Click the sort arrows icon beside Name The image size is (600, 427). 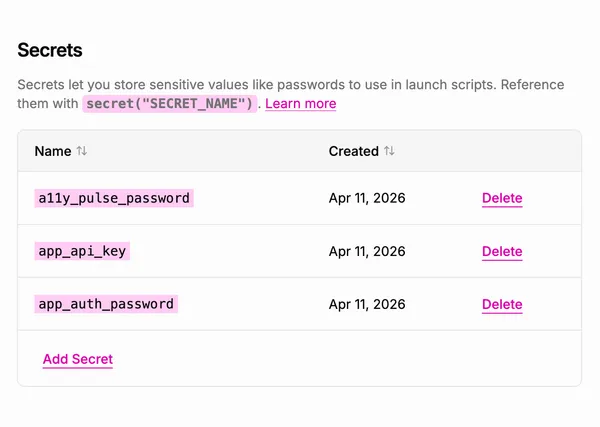click(82, 152)
